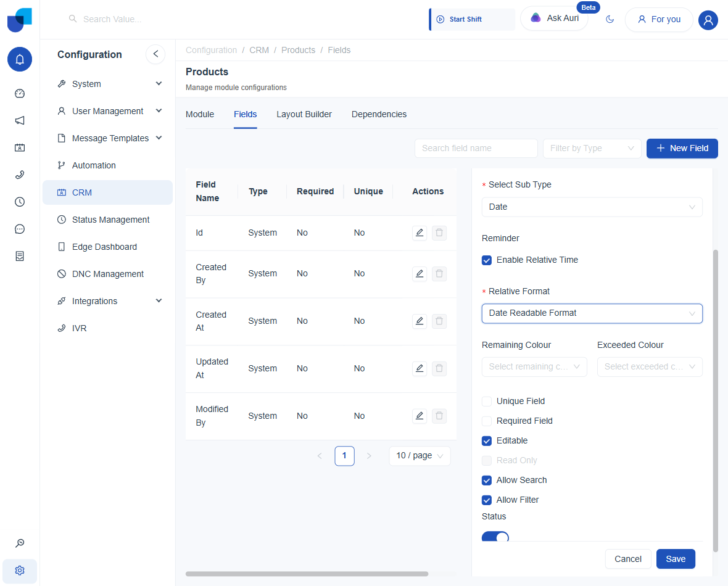Switch to the Dependencies tab
728x586 pixels.
coord(379,114)
